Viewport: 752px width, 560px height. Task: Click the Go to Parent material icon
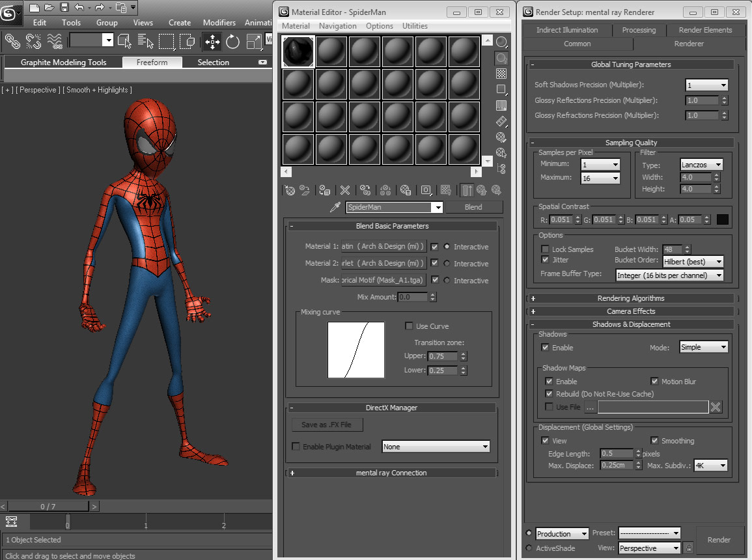coord(482,190)
